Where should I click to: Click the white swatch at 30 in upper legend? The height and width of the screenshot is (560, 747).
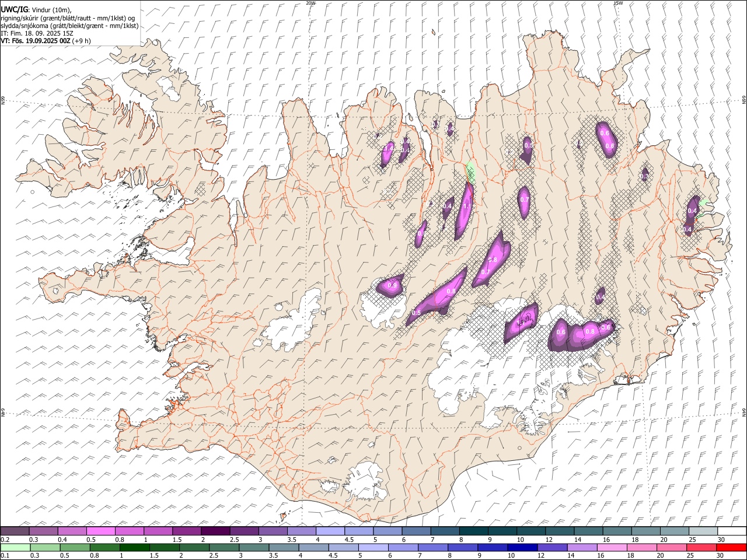(x=731, y=531)
